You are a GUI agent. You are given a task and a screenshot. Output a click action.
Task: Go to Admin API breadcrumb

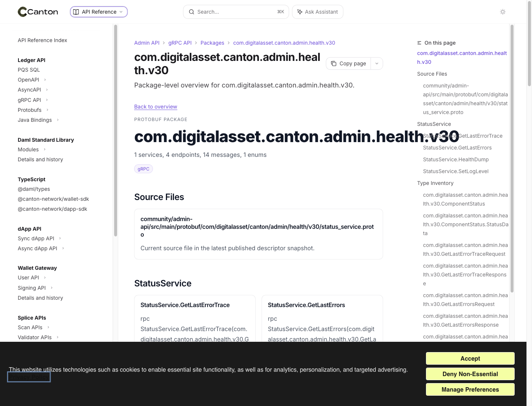pos(147,43)
